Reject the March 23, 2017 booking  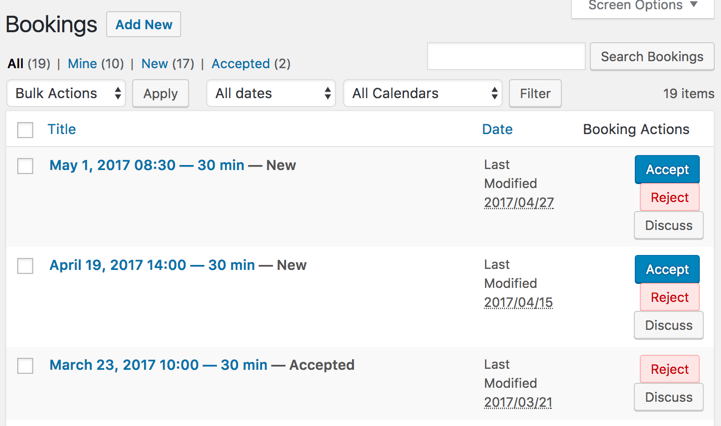click(x=669, y=369)
